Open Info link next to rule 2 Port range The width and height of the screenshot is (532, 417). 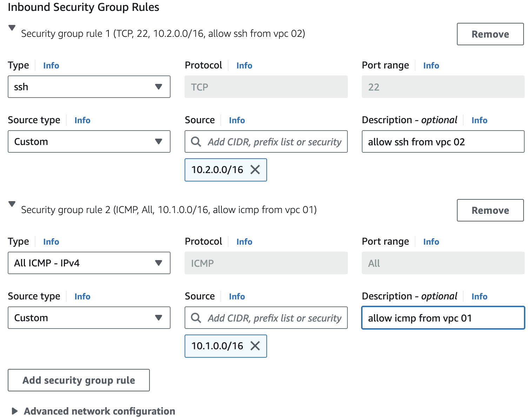point(431,242)
